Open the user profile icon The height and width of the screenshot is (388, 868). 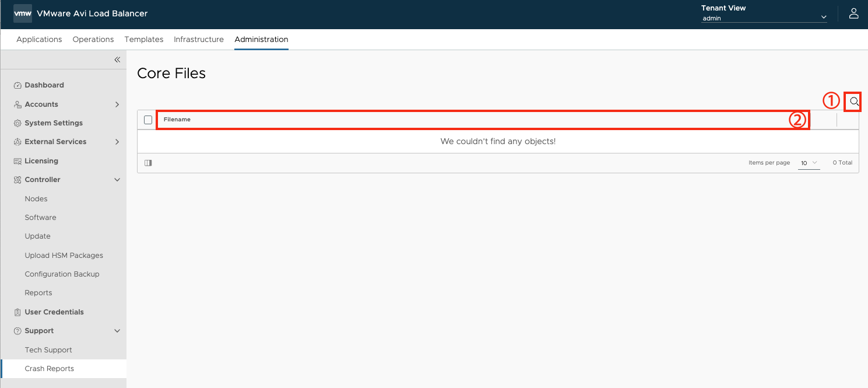(854, 13)
